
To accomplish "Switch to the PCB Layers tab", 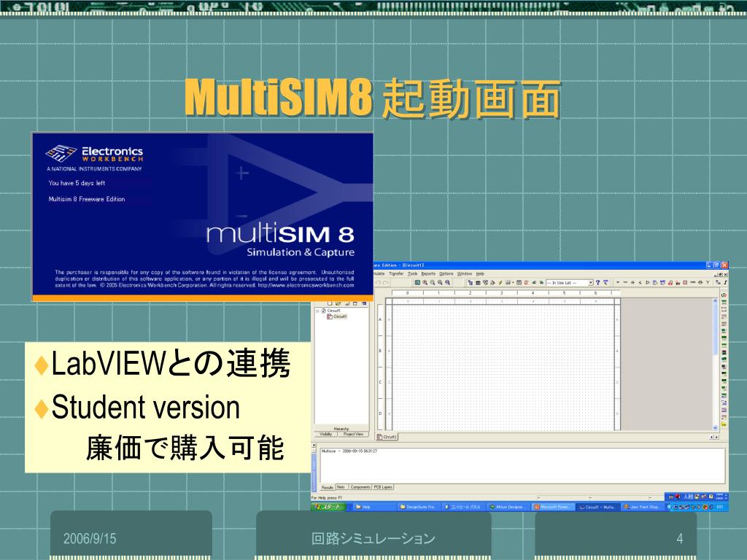I will pyautogui.click(x=383, y=487).
